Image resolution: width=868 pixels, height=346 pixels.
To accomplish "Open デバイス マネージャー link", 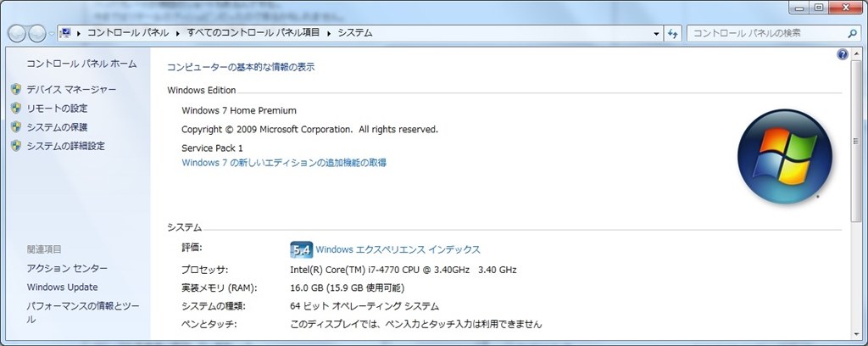I will click(71, 89).
